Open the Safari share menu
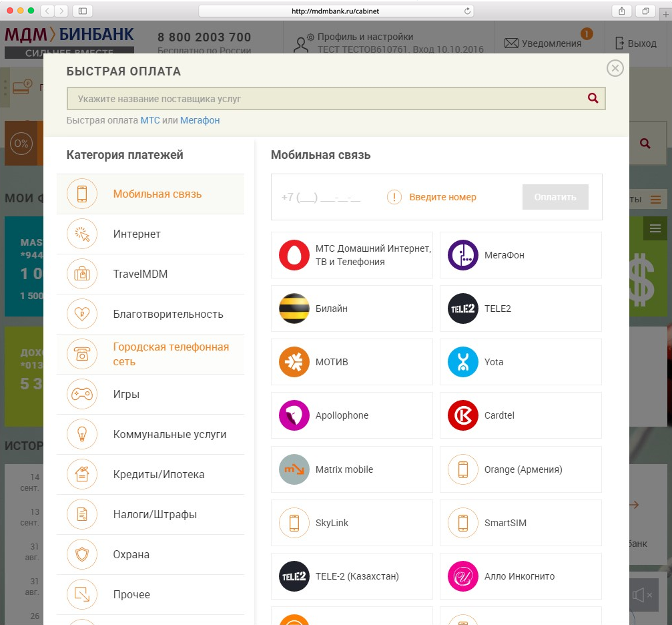The image size is (672, 625). pyautogui.click(x=621, y=11)
